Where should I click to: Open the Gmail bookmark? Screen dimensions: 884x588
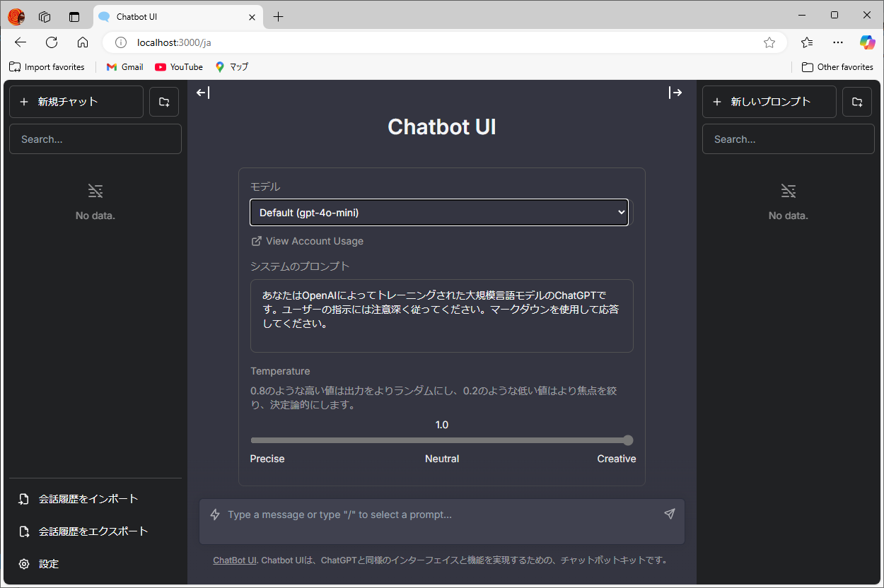[x=124, y=67]
